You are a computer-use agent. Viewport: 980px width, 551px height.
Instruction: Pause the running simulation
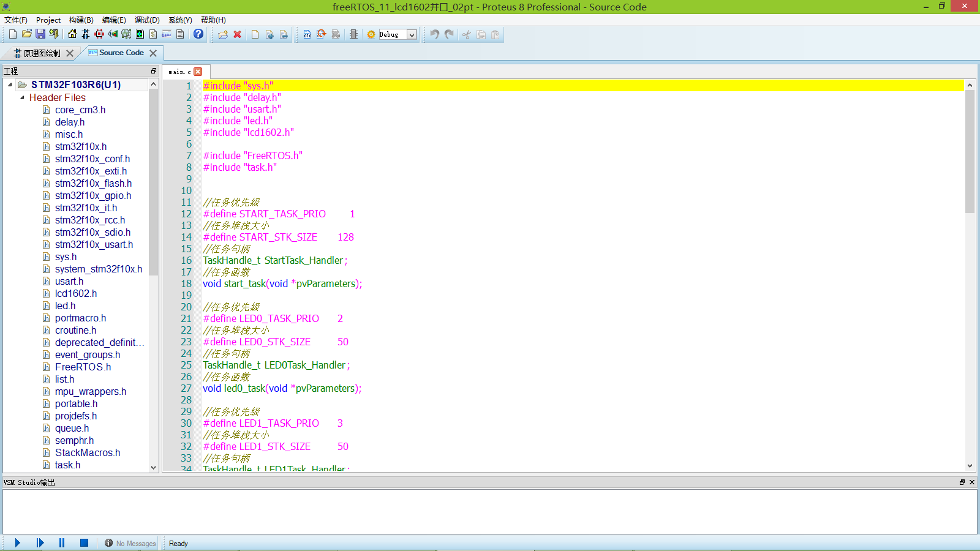click(x=61, y=542)
